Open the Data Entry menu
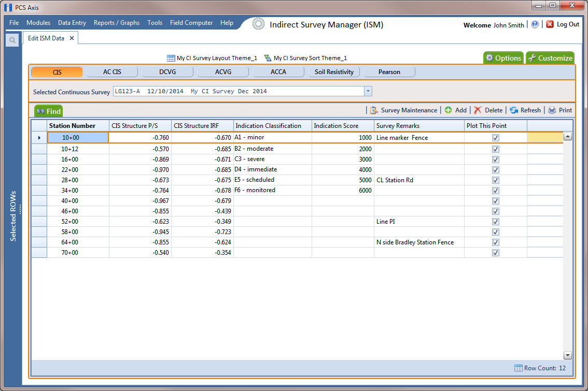Viewport: 588px width, 391px height. 72,23
